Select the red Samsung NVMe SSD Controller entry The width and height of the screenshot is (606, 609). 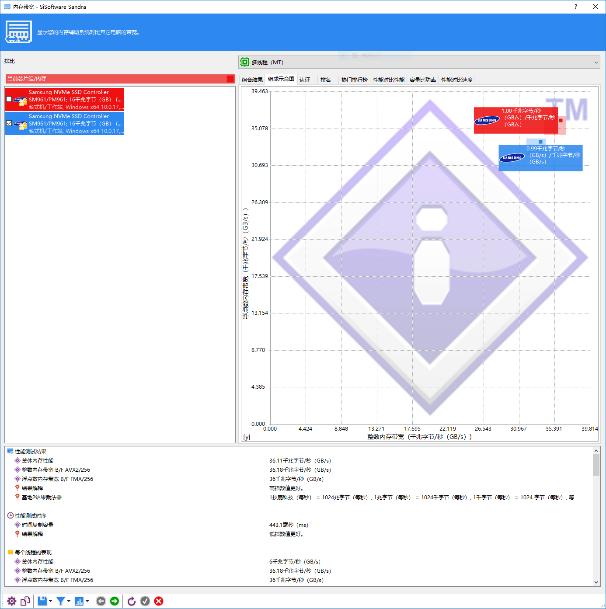[64, 99]
